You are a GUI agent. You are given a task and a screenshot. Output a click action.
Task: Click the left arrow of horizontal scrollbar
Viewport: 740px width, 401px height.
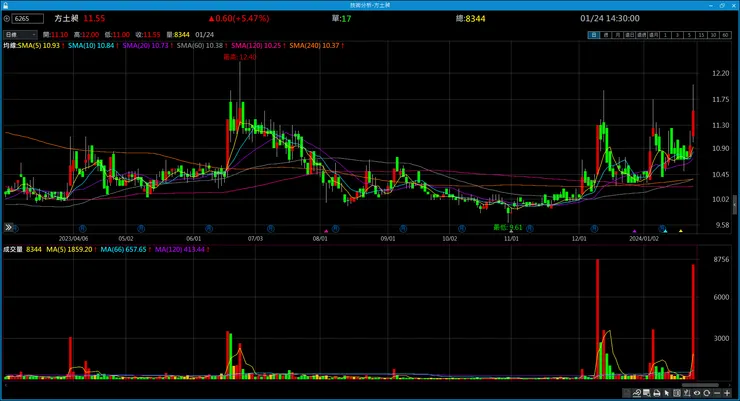click(x=6, y=385)
